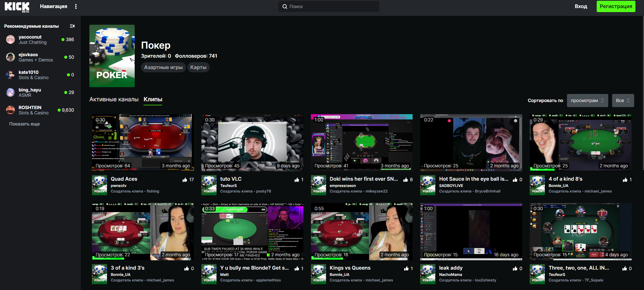Like the 4 of a kind 8's clip
The height and width of the screenshot is (290, 644).
click(625, 180)
